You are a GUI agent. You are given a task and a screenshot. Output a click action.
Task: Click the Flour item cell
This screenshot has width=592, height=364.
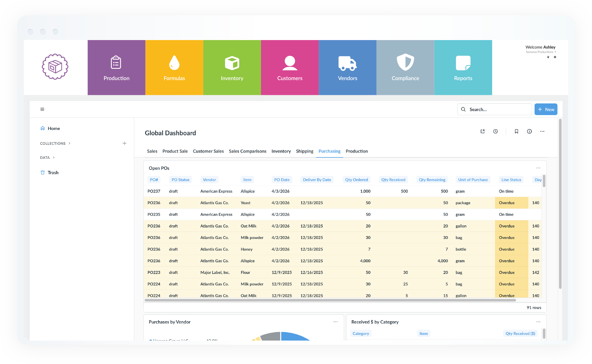tap(245, 273)
